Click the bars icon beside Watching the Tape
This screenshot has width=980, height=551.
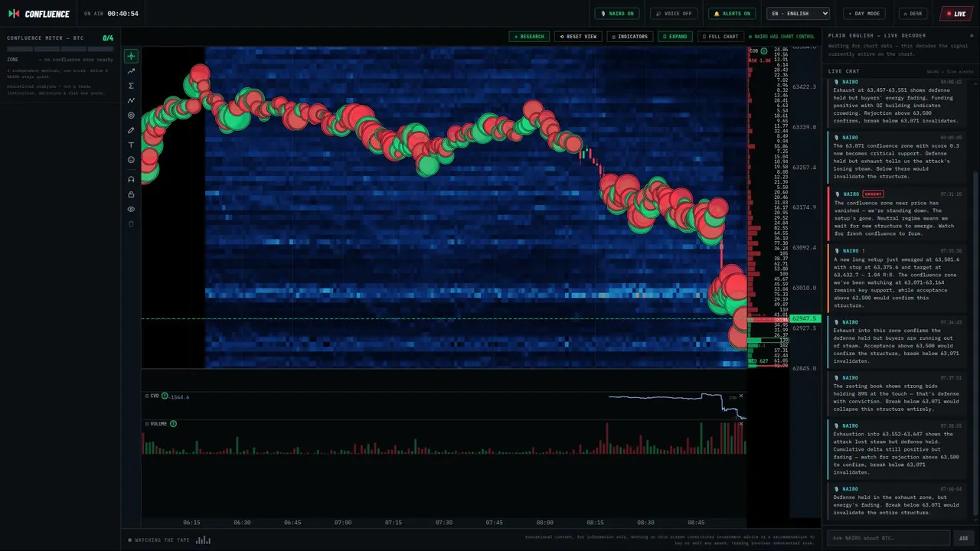[x=203, y=540]
